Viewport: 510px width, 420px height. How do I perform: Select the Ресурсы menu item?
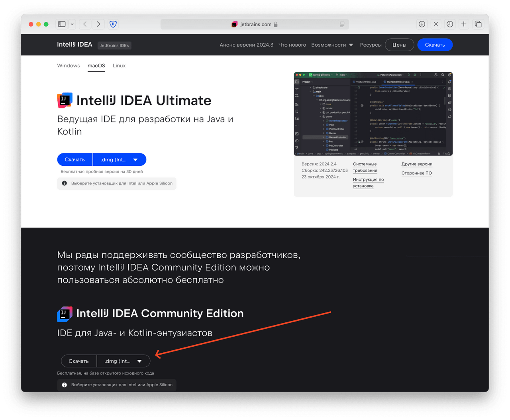click(371, 45)
